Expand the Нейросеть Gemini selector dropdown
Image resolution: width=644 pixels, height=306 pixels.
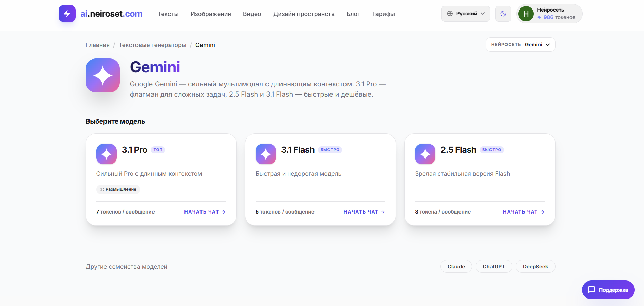pos(520,45)
